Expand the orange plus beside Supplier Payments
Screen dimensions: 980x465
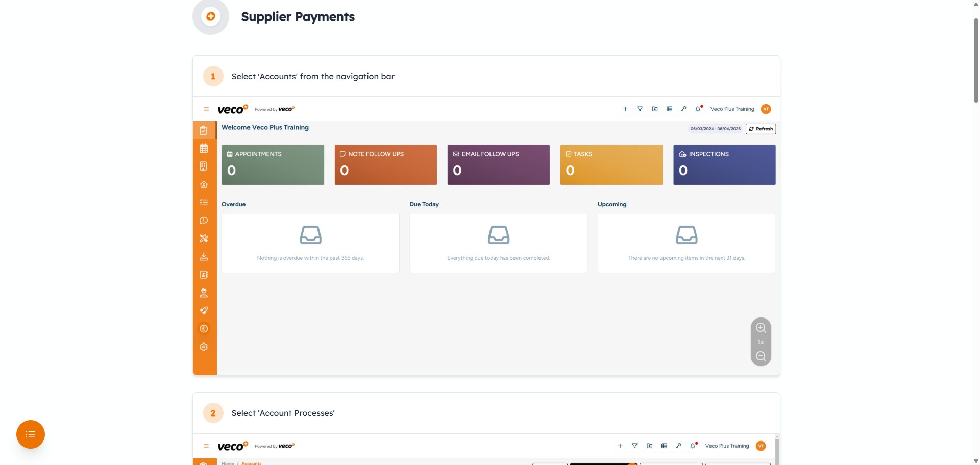tap(210, 17)
